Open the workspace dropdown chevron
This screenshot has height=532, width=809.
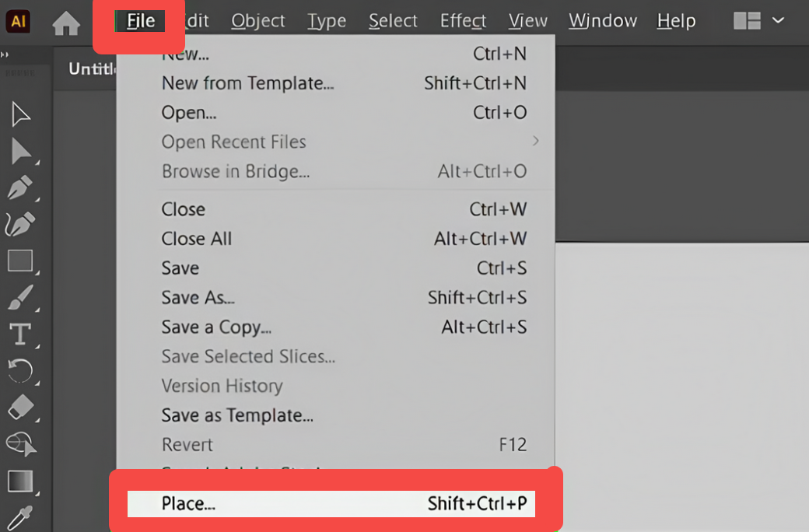click(778, 21)
